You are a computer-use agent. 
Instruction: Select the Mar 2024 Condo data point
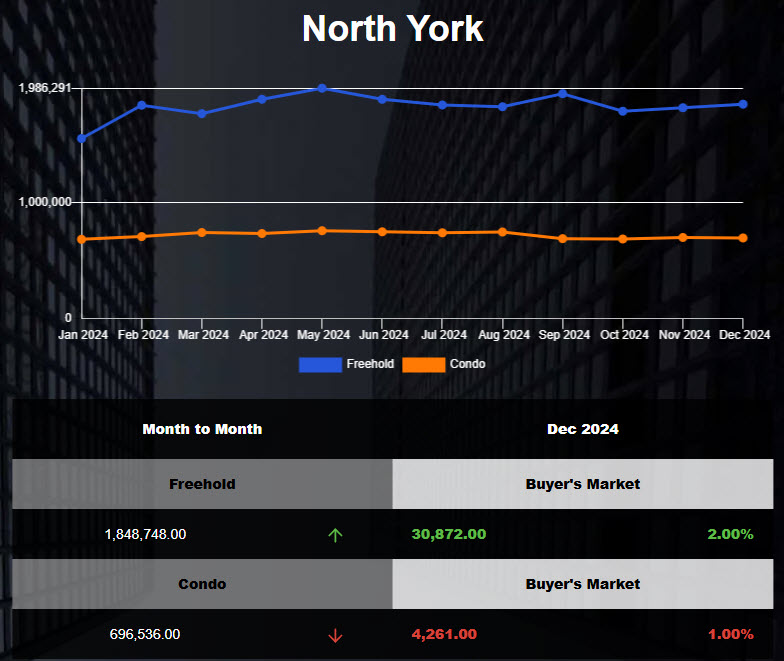(202, 232)
